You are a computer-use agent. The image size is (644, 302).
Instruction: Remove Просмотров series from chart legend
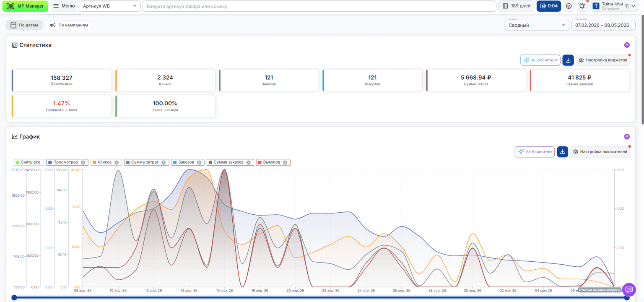pyautogui.click(x=83, y=162)
